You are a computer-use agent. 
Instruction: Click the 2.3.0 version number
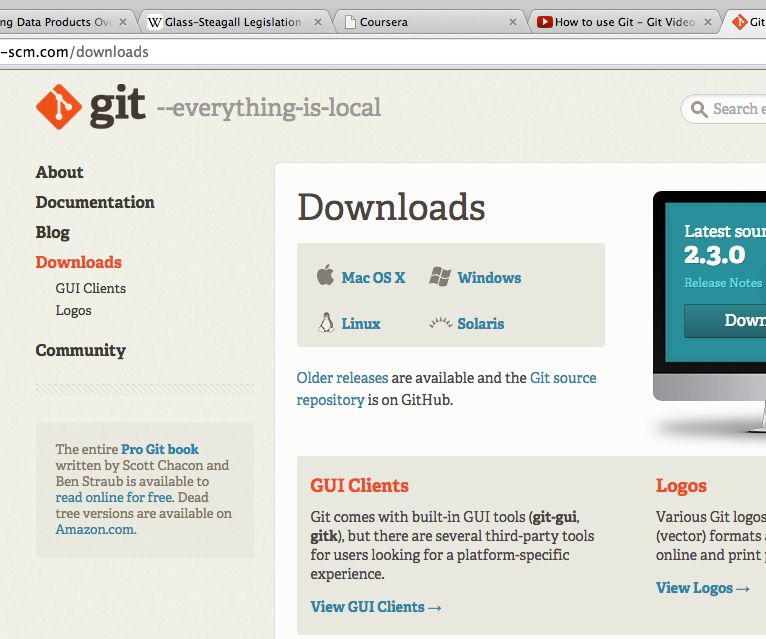pyautogui.click(x=715, y=255)
